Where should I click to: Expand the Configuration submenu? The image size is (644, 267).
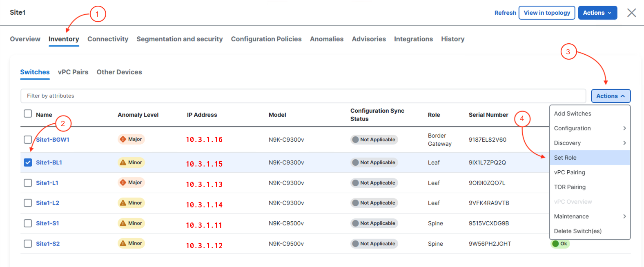coord(590,128)
